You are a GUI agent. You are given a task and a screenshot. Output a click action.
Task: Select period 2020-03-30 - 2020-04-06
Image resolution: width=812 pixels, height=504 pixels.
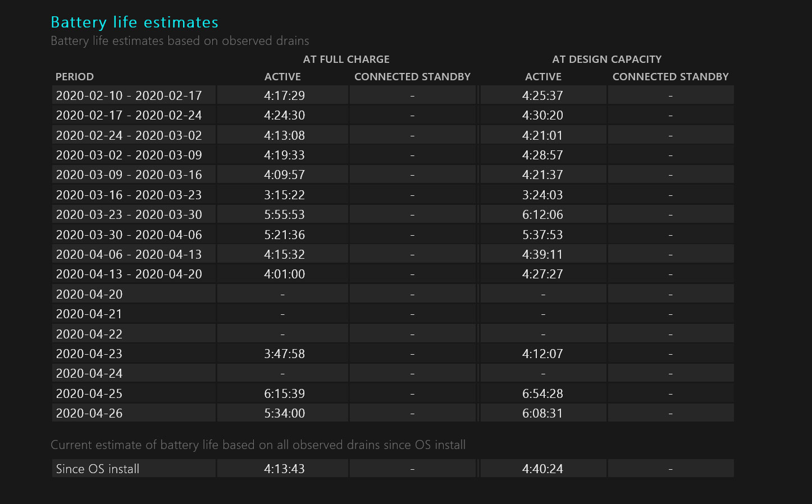129,235
